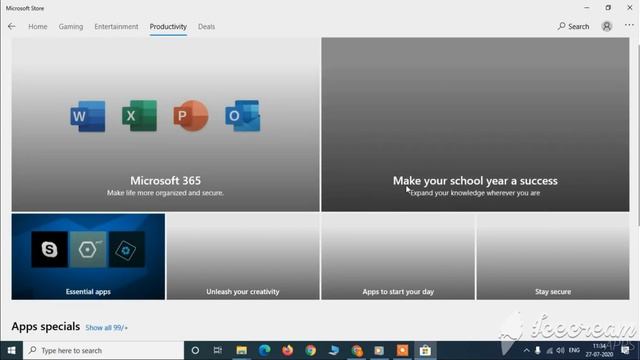Open the Entertainment tab
This screenshot has height=360, width=640.
click(x=116, y=27)
